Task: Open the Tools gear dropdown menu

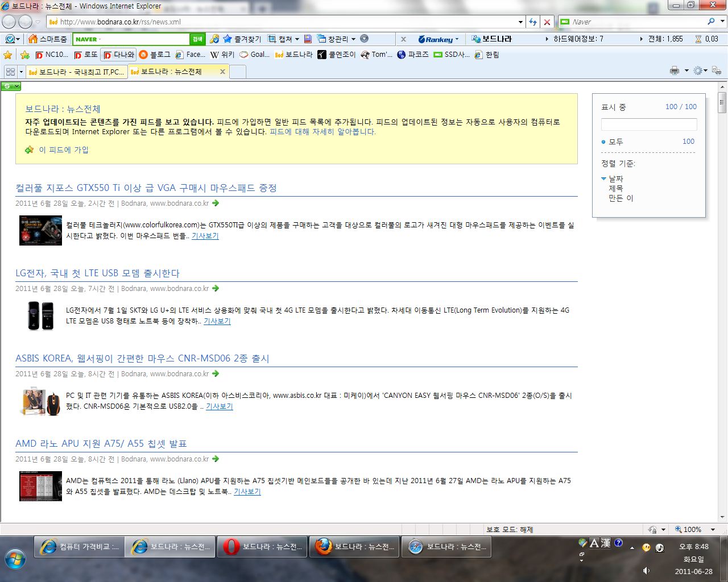Action: [700, 71]
